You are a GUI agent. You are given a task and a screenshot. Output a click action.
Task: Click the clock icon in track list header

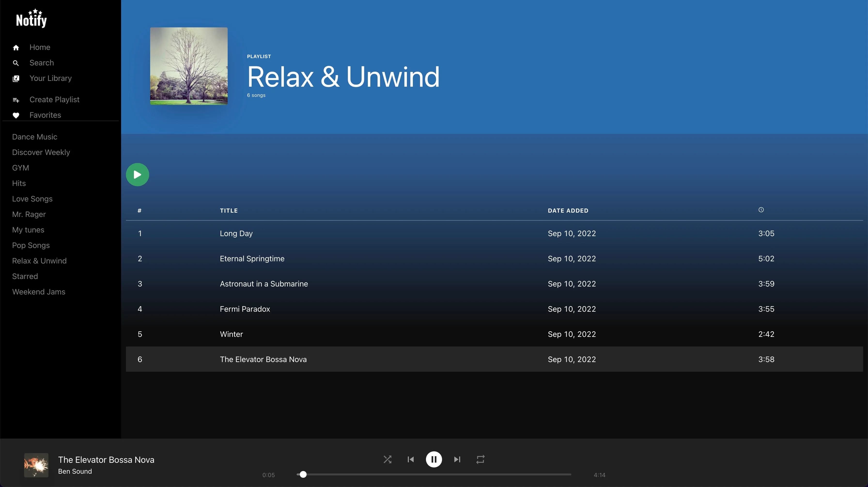pos(761,210)
